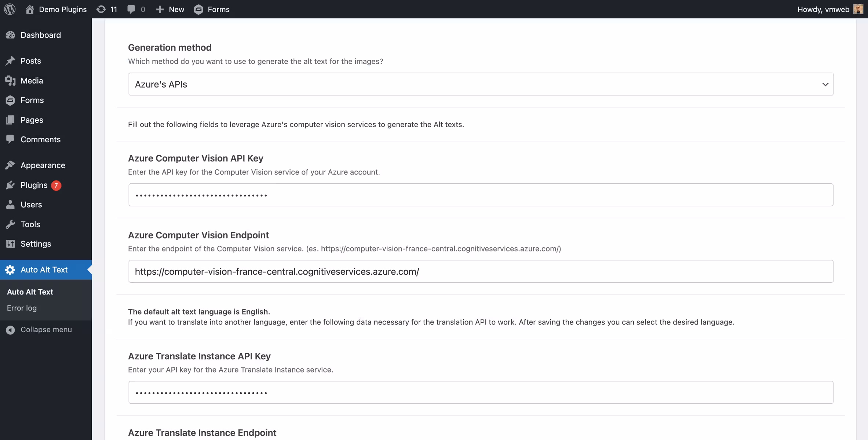Click the chevron on Azure's APIs select
Viewport: 868px width, 440px height.
point(825,84)
